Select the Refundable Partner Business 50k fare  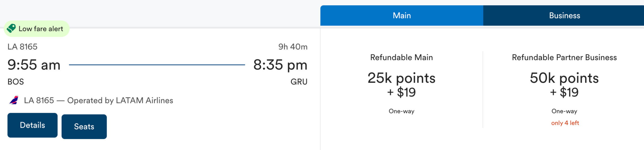point(564,85)
